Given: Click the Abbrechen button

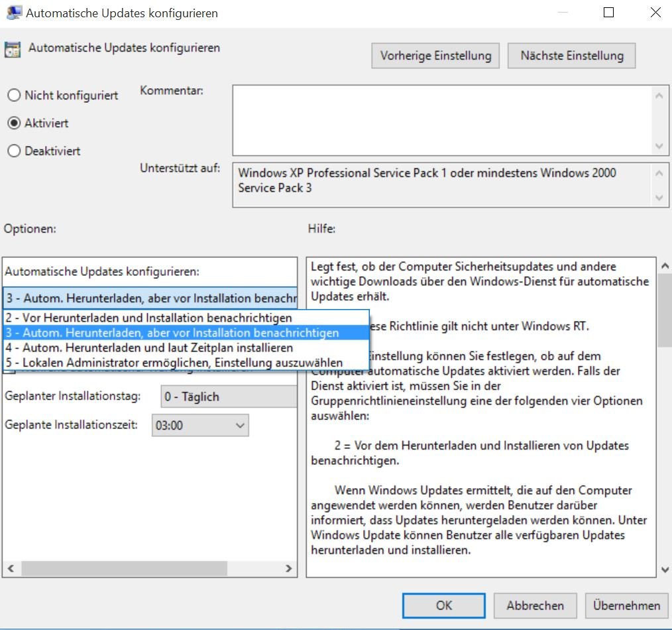Looking at the screenshot, I should [x=535, y=605].
